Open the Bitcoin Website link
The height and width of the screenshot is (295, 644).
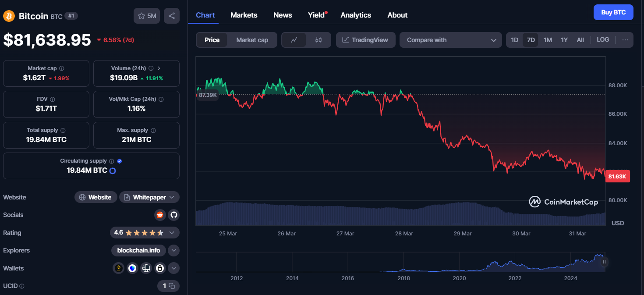coord(96,197)
